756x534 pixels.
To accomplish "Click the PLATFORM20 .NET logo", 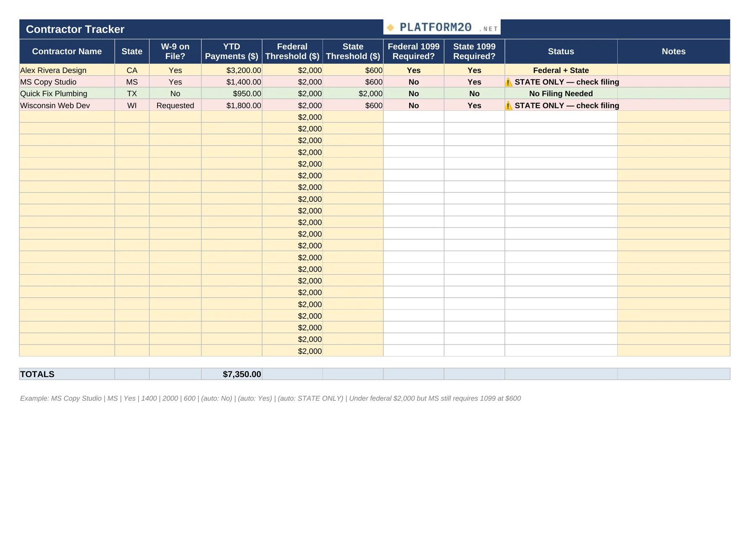I will click(442, 27).
